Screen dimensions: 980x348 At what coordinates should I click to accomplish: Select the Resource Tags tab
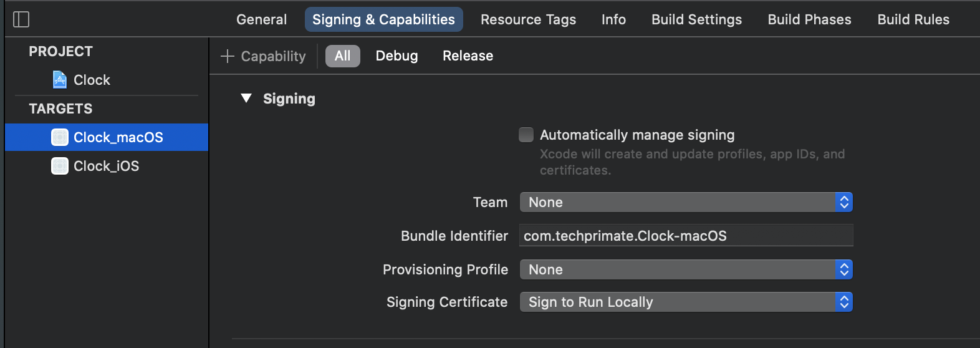[x=528, y=19]
